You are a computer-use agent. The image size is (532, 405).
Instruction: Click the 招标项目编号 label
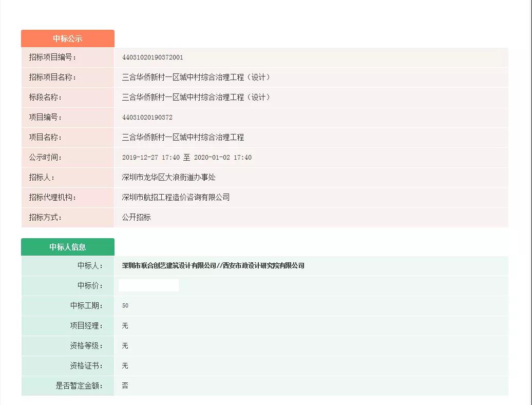52,57
